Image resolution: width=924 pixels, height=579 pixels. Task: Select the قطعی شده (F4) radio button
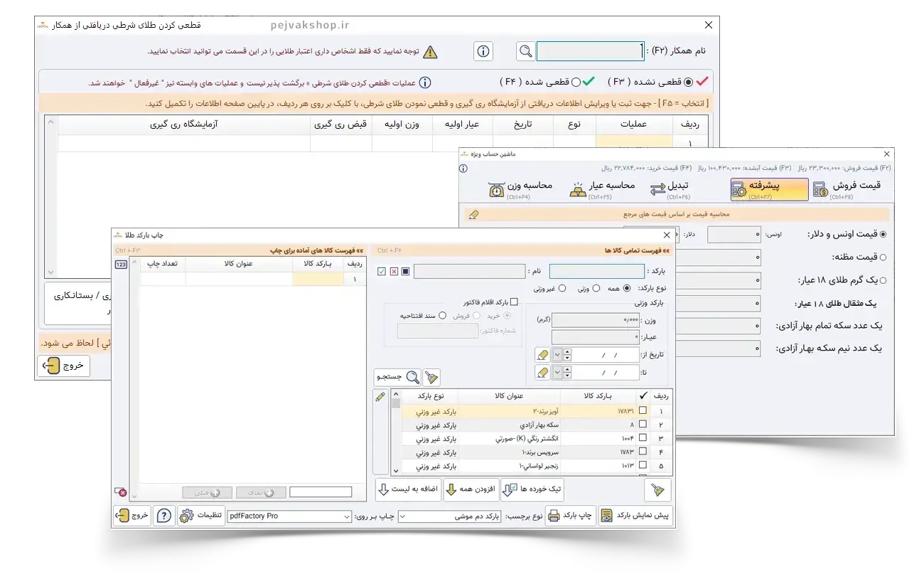[x=576, y=82]
